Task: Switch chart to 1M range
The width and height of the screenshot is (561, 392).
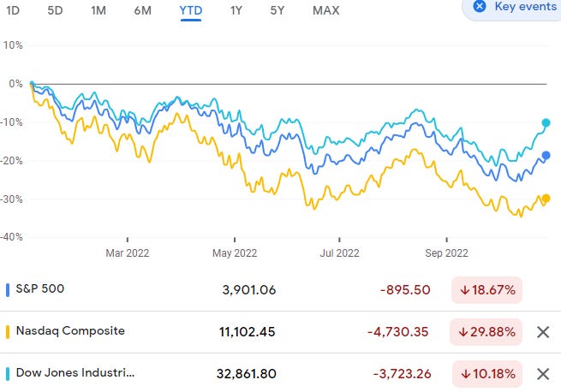Action: coord(98,10)
